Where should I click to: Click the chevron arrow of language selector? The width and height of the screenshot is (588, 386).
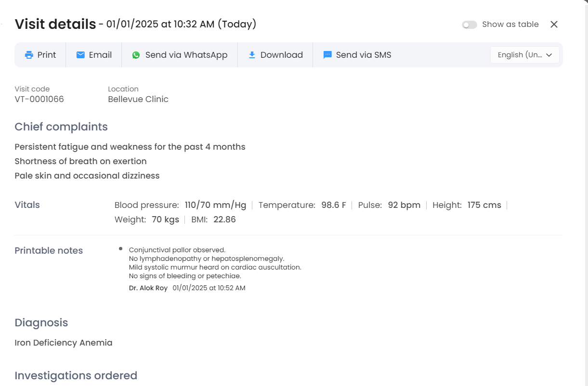(x=549, y=55)
